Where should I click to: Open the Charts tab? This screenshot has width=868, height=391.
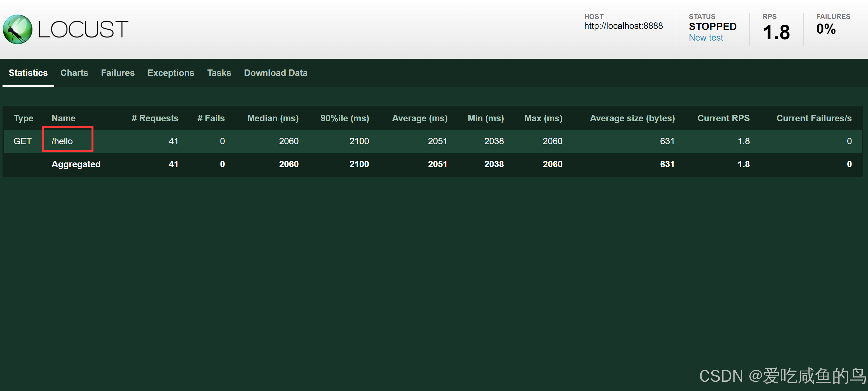coord(74,73)
